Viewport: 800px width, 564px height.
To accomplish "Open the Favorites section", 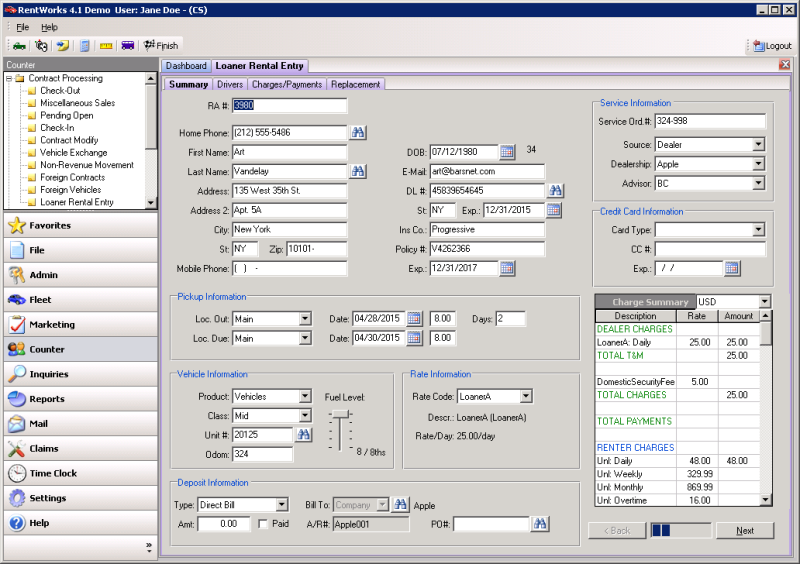I will (x=81, y=225).
